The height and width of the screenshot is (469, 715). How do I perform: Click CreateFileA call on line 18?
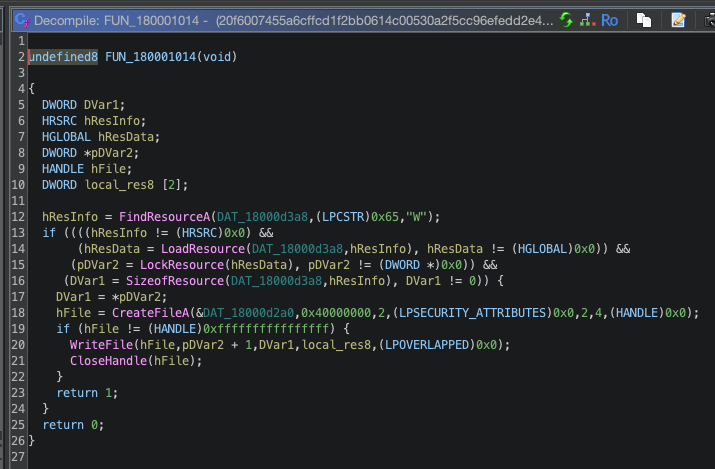click(x=150, y=313)
